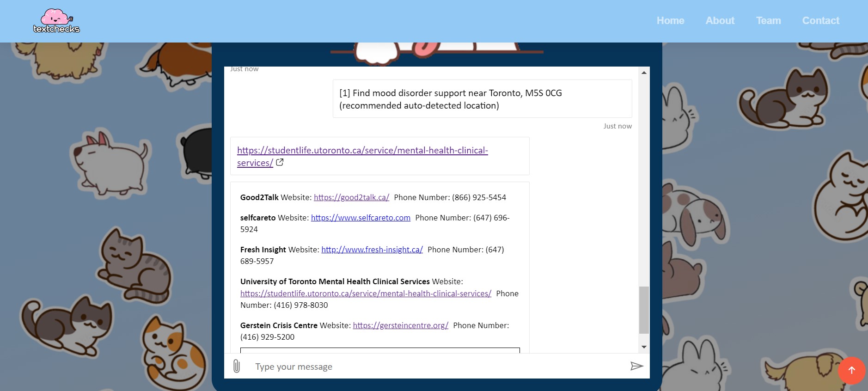Screen dimensions: 868x391
Task: Open the gersteincentre.org link
Action: (x=400, y=325)
